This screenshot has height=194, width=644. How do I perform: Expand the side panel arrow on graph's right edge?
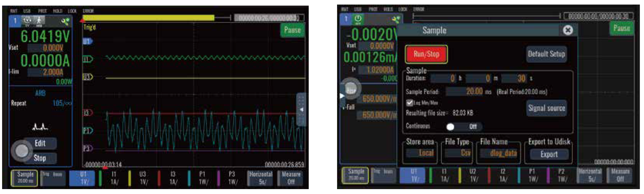301,110
